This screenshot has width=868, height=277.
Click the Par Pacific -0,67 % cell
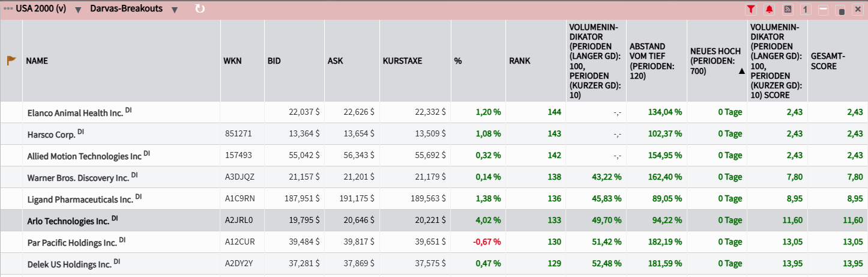point(488,242)
